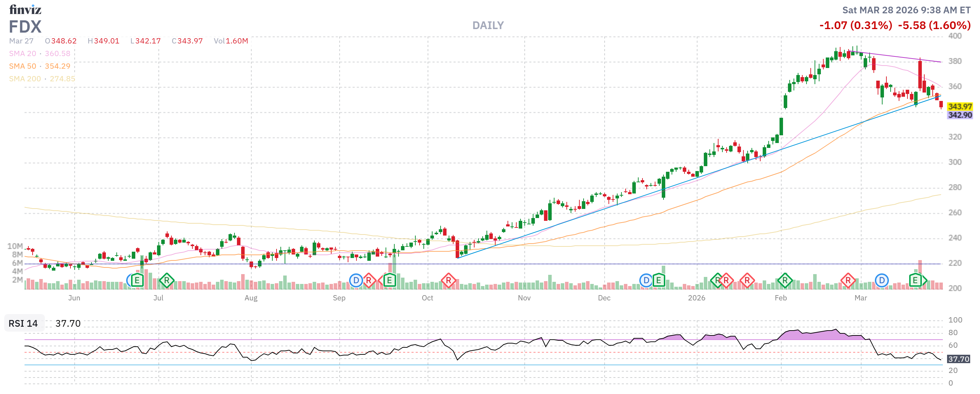Image resolution: width=980 pixels, height=394 pixels.
Task: Click the DAILY timeframe label
Action: 488,26
